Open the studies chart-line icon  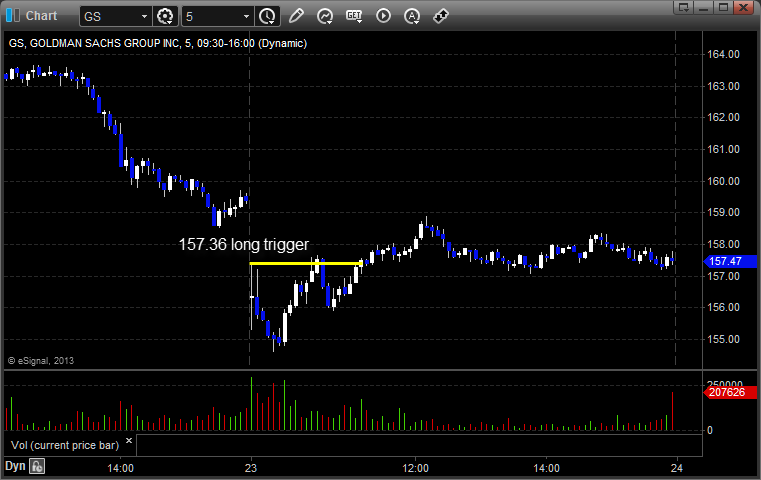click(x=325, y=16)
